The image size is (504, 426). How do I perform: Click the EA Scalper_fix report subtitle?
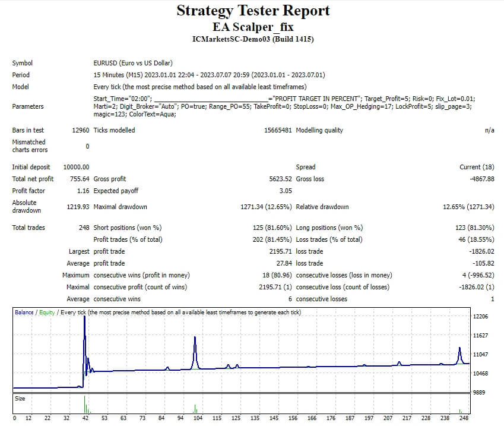click(252, 27)
